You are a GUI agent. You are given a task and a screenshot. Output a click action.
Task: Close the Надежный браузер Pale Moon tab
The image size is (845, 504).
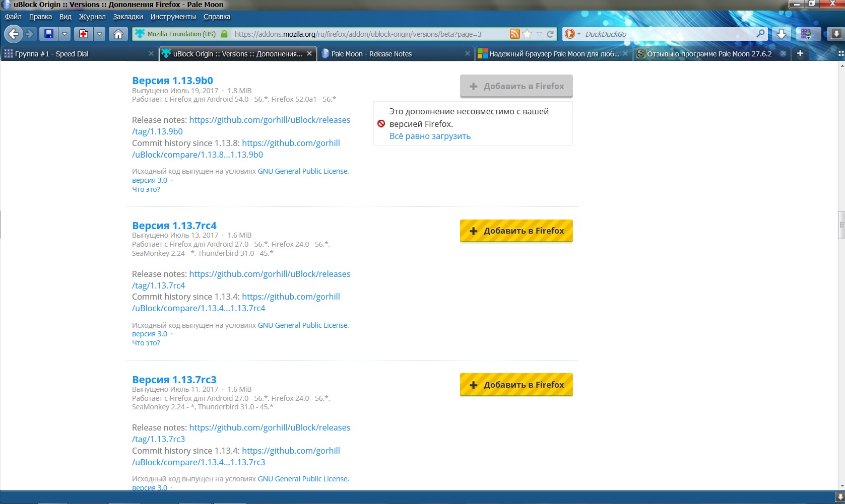(x=625, y=53)
